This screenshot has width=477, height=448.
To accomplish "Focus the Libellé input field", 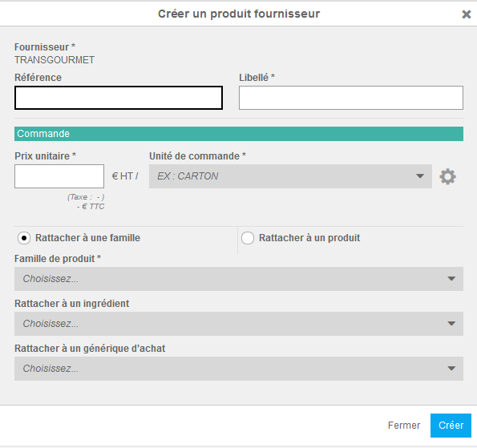I will pyautogui.click(x=351, y=98).
